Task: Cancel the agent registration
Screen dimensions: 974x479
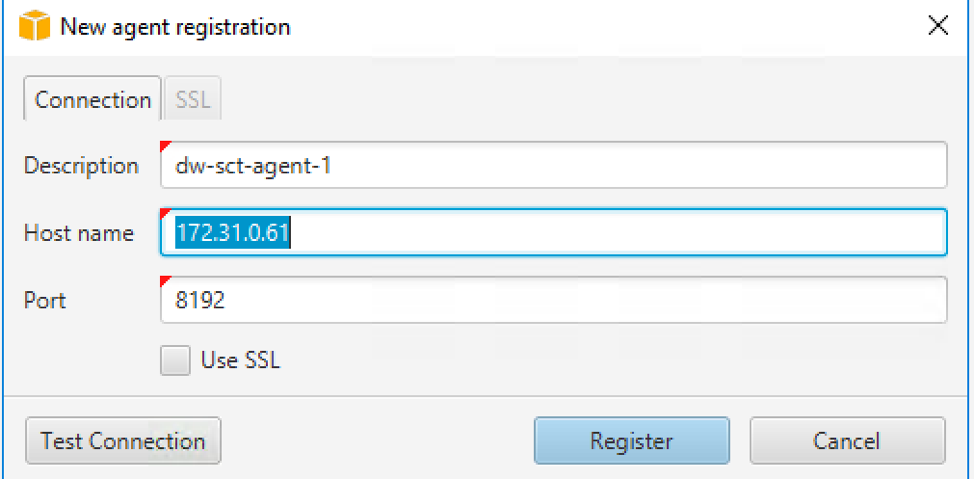Action: 847,441
